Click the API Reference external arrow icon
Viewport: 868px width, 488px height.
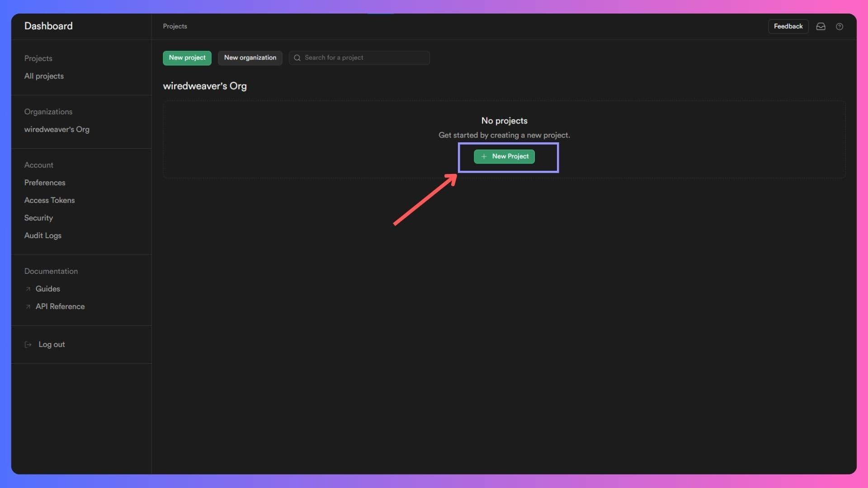[28, 306]
